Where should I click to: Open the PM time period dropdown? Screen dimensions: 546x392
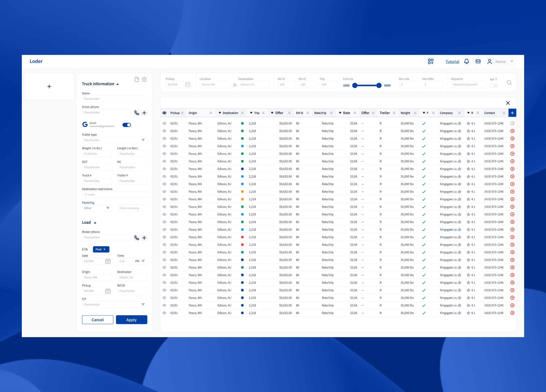pos(140,261)
